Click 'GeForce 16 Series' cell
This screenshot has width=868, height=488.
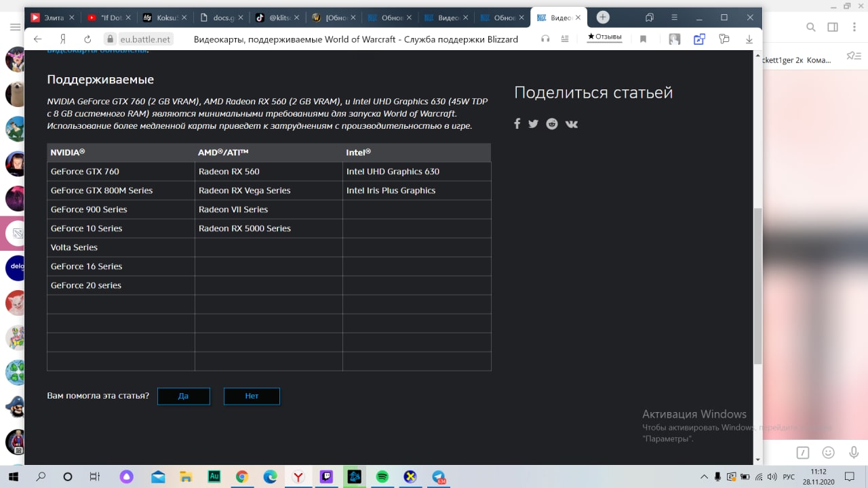[121, 266]
